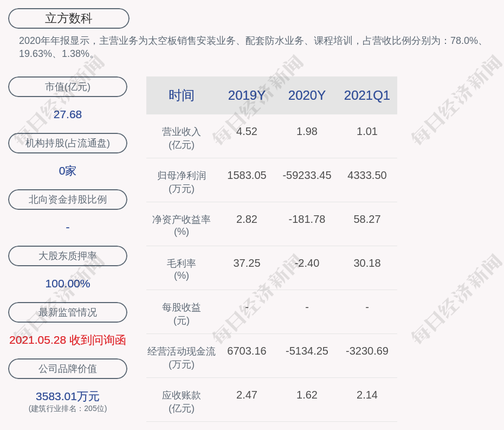Click the 3583.01万元 brand value figure

tap(68, 396)
